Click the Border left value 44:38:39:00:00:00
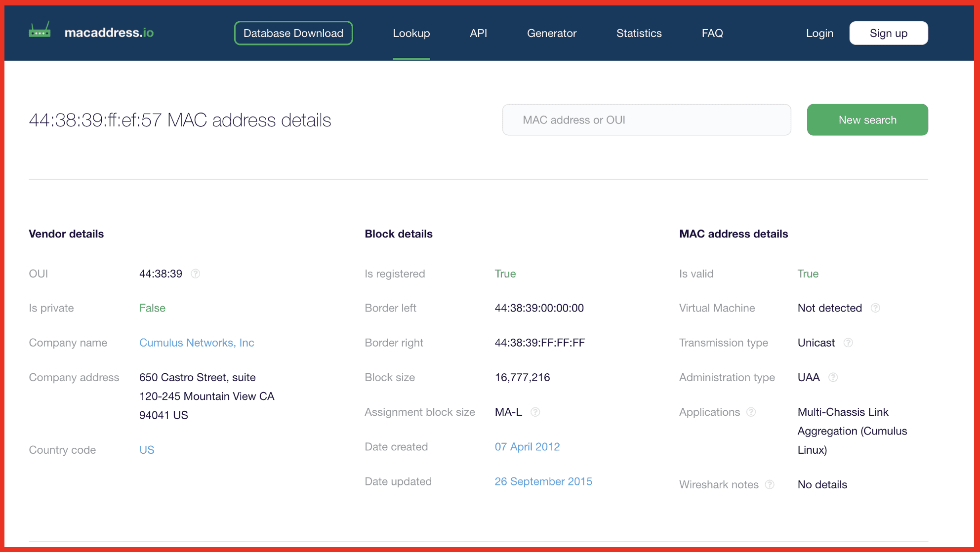Image resolution: width=980 pixels, height=552 pixels. (x=539, y=308)
